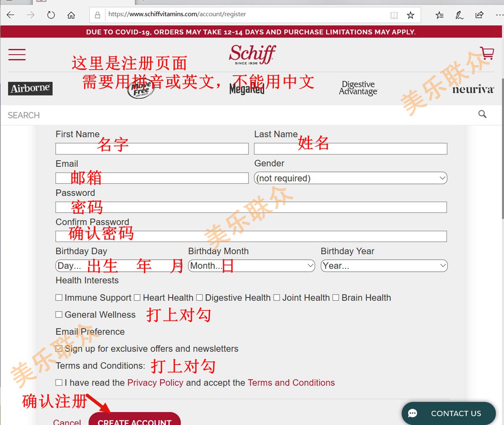504x425 pixels.
Task: Accept terms with the I have read checkbox
Action: (59, 383)
